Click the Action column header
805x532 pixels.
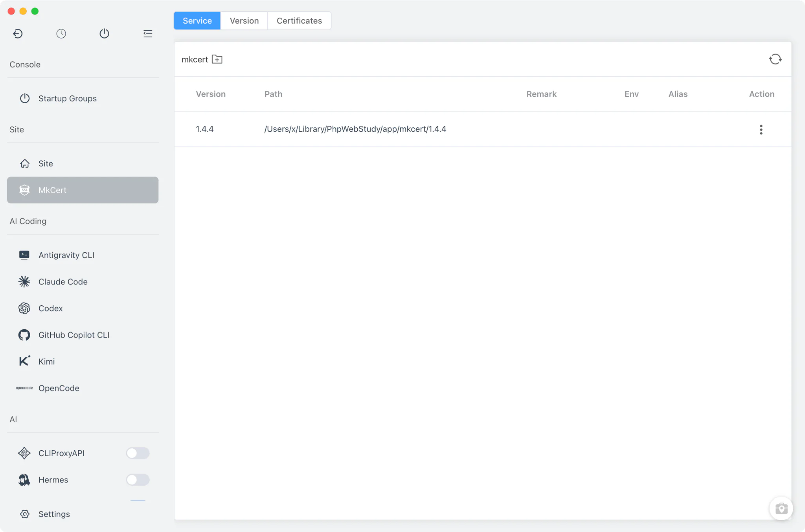click(761, 94)
